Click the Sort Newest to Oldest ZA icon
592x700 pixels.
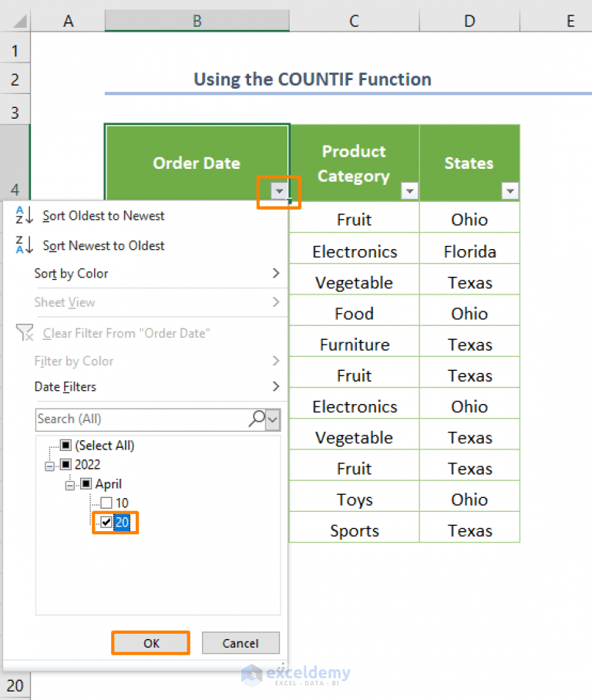[x=22, y=245]
